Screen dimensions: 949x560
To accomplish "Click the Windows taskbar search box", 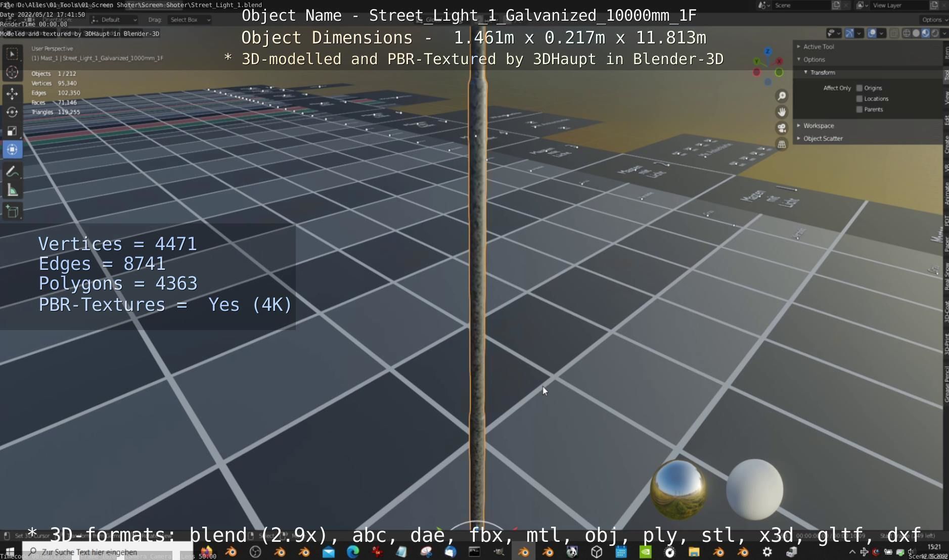I will pos(107,552).
